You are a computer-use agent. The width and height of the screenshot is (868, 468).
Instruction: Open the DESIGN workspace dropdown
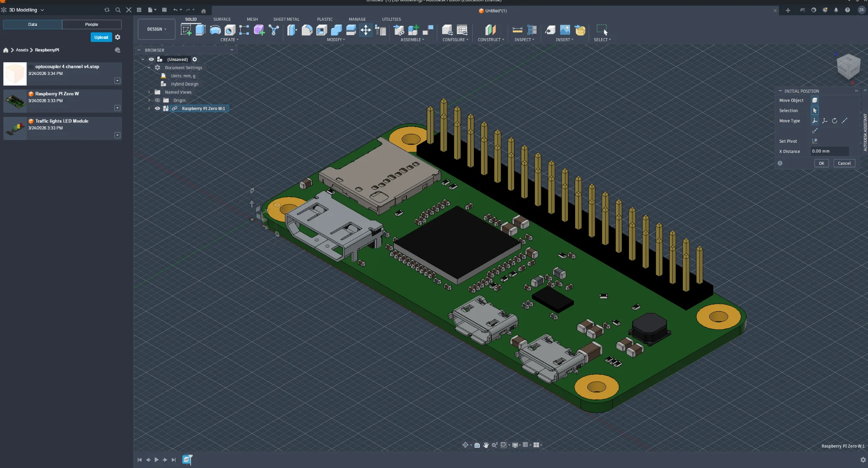coord(156,29)
